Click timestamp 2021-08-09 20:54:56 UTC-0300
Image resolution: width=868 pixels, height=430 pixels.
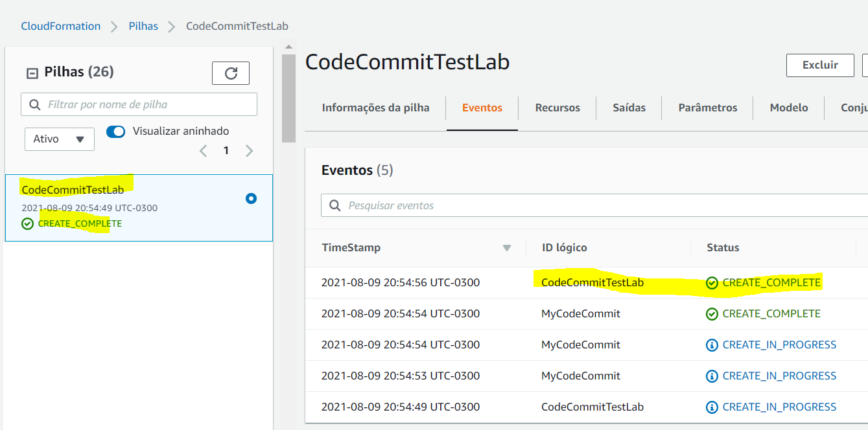coord(401,282)
